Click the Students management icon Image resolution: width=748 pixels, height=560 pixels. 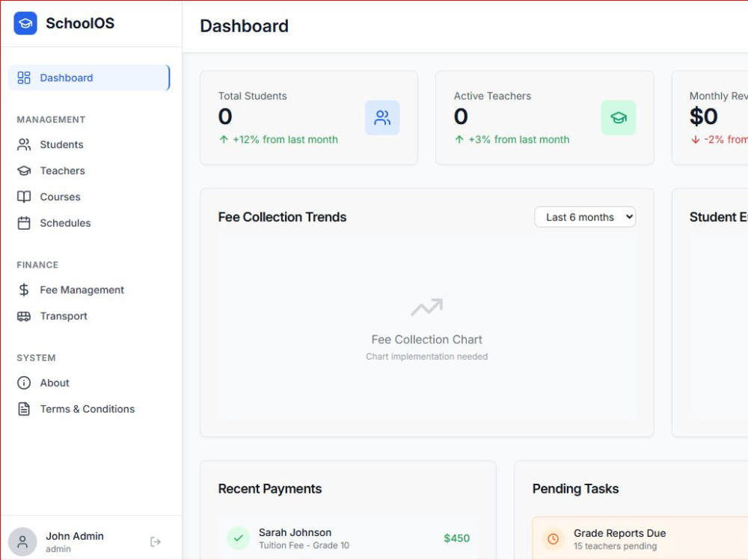point(23,144)
